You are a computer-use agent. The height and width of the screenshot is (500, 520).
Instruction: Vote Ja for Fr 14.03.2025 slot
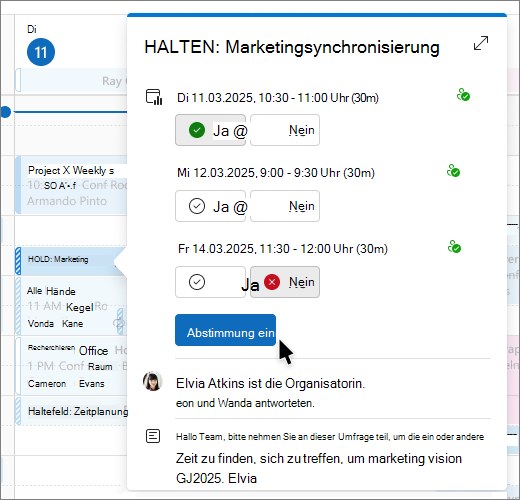point(211,282)
